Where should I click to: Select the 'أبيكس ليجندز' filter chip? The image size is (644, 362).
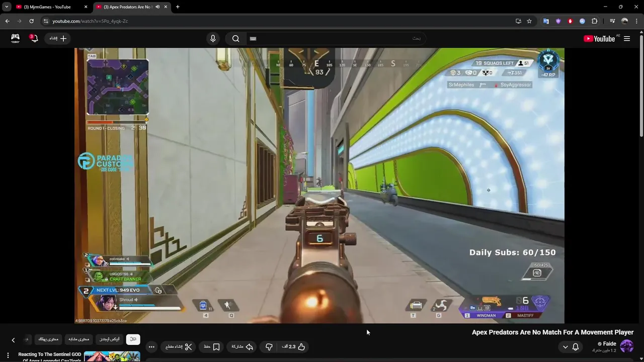click(110, 339)
